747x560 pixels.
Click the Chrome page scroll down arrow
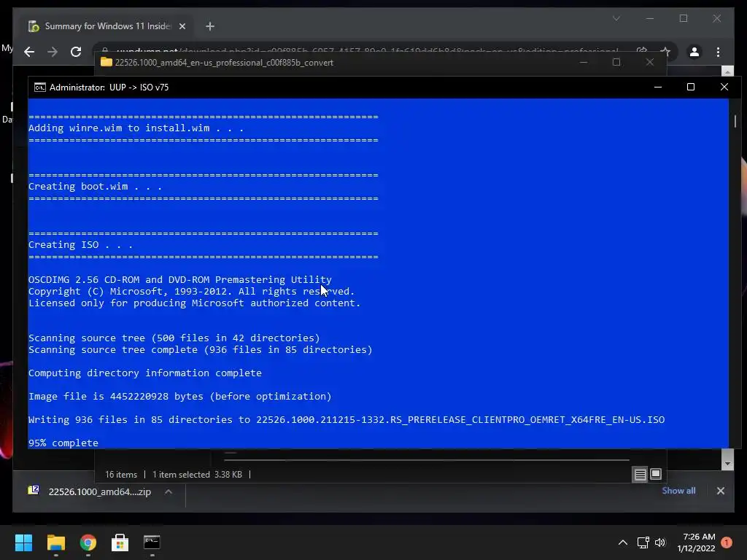click(727, 464)
